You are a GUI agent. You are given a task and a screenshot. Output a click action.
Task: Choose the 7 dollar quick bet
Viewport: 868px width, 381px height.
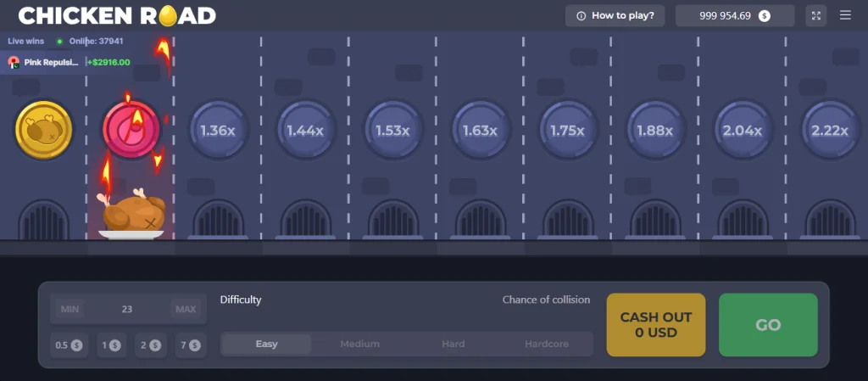191,345
